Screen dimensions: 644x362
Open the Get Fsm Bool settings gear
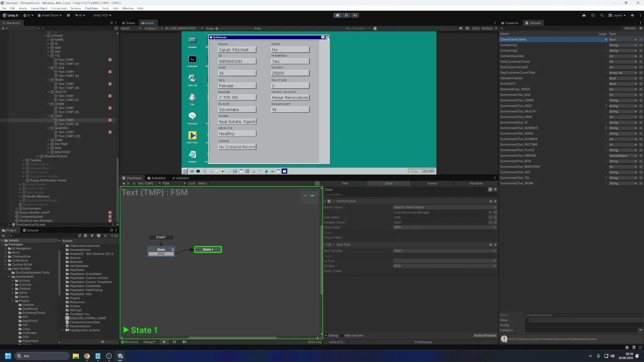click(495, 201)
